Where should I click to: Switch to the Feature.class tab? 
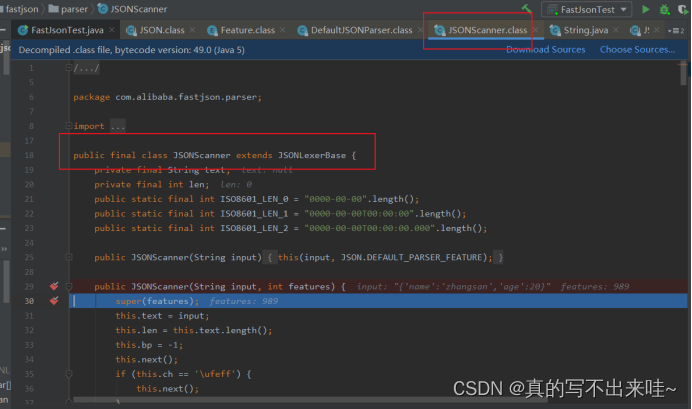click(x=248, y=30)
